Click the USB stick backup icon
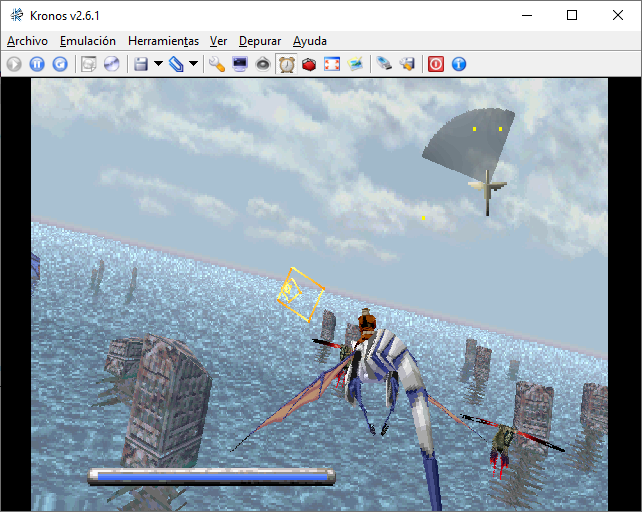This screenshot has width=642, height=512. pyautogui.click(x=384, y=64)
